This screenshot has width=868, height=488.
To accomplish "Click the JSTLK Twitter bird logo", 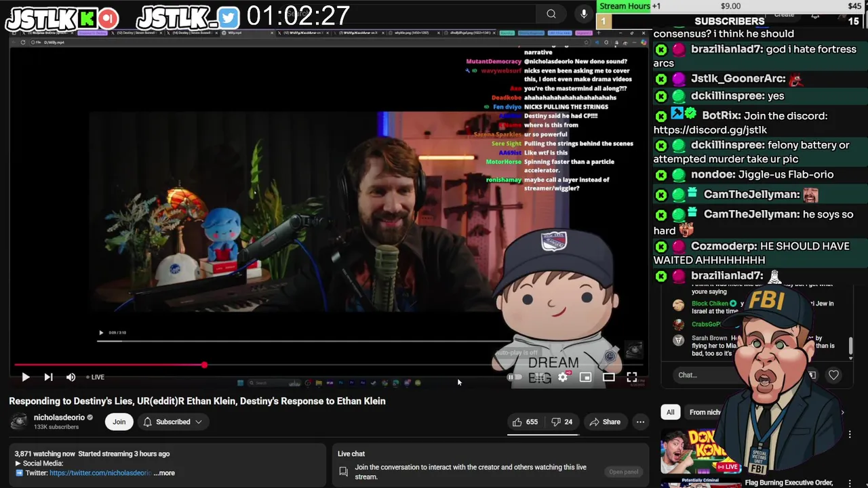I will 229,18.
